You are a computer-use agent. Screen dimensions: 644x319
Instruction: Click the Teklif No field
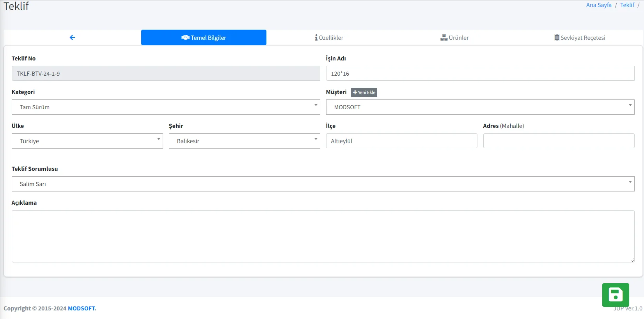166,73
